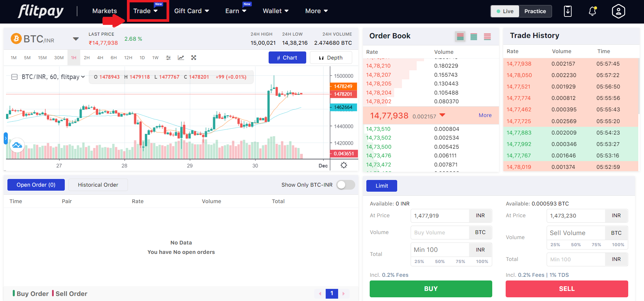Click trade history row at 05:57:22
The width and height of the screenshot is (644, 301).
coord(571,75)
